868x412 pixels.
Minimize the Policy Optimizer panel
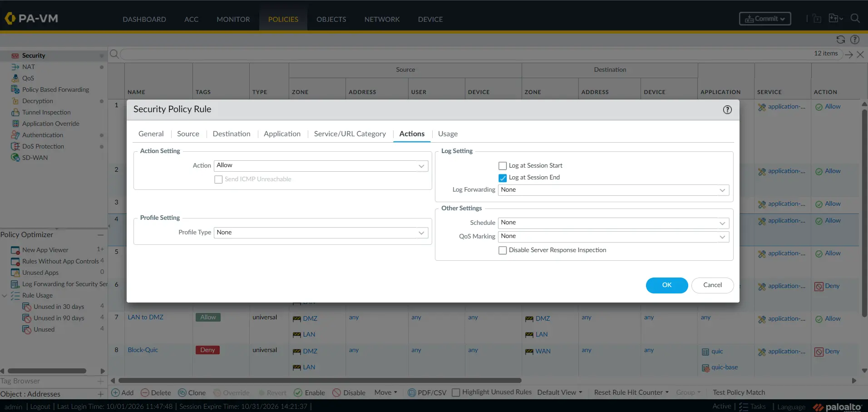[100, 235]
